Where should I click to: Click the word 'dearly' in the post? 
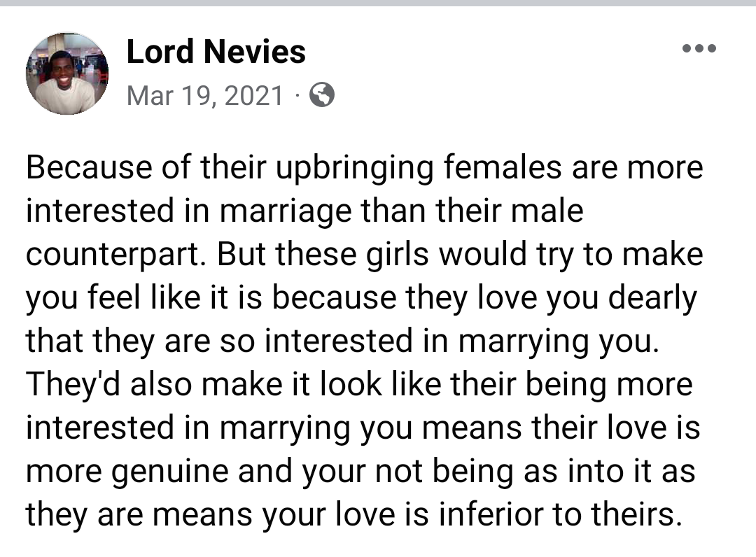pos(652,299)
